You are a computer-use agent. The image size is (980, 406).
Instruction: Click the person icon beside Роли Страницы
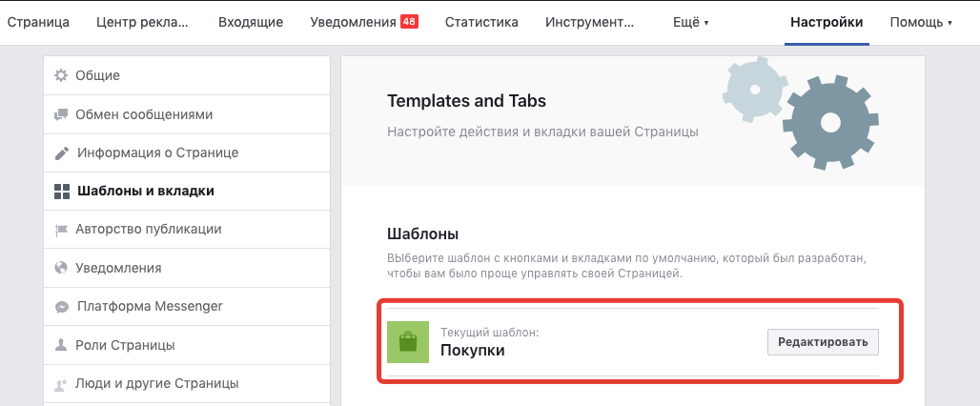pos(61,345)
